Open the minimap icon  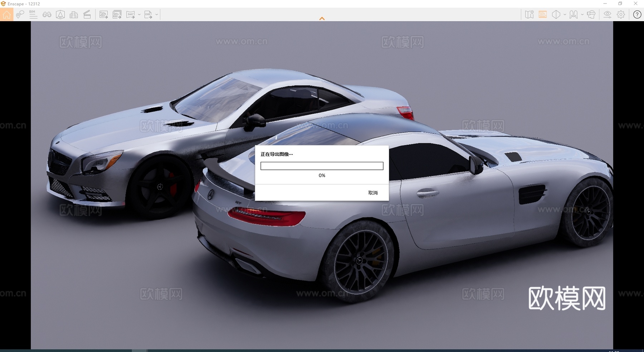coord(529,15)
